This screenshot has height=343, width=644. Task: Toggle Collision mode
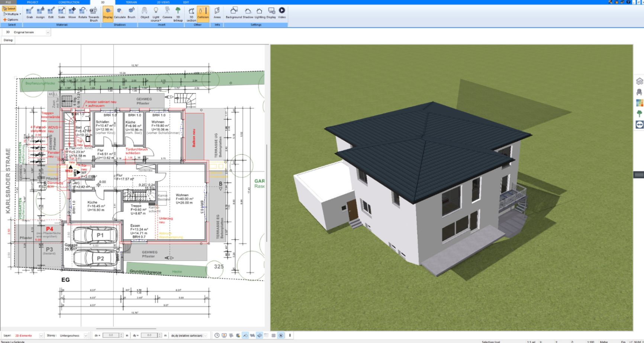(203, 13)
